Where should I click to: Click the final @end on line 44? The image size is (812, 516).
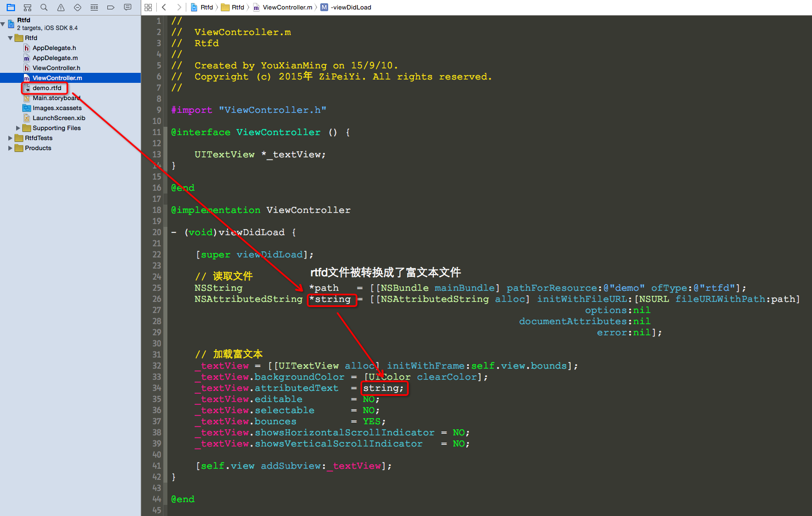pos(182,499)
